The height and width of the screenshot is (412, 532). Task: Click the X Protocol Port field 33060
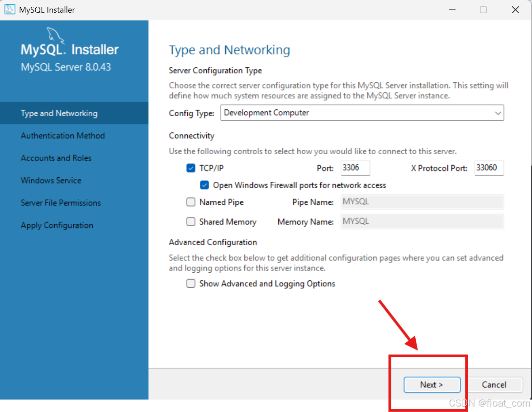click(489, 167)
